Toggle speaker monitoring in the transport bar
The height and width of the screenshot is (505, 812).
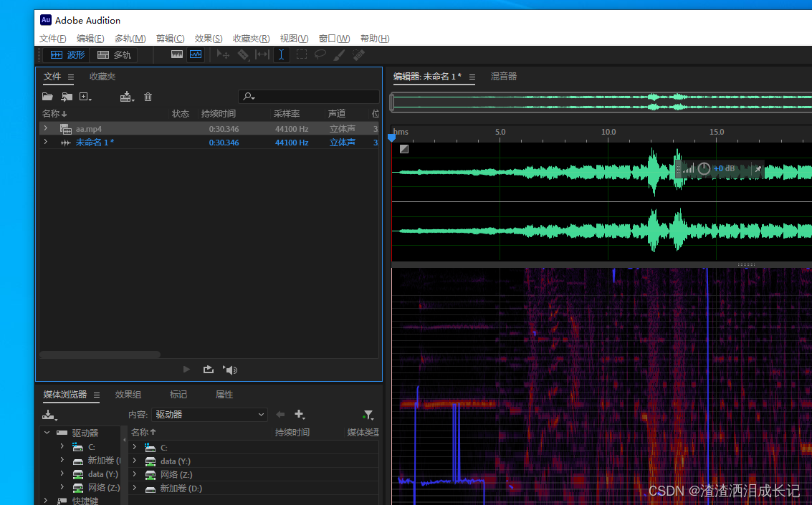tap(229, 369)
